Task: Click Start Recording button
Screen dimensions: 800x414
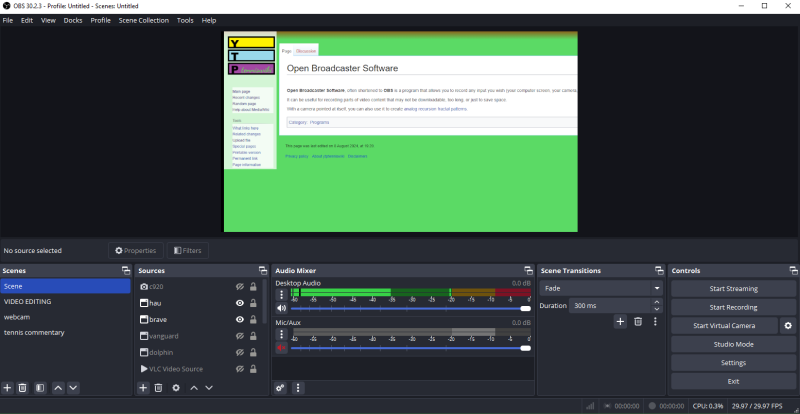Action: (734, 307)
